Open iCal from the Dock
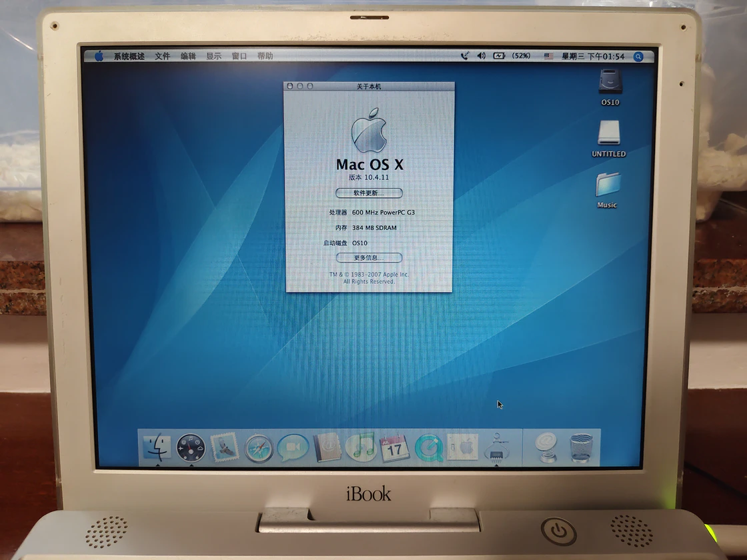 point(394,447)
